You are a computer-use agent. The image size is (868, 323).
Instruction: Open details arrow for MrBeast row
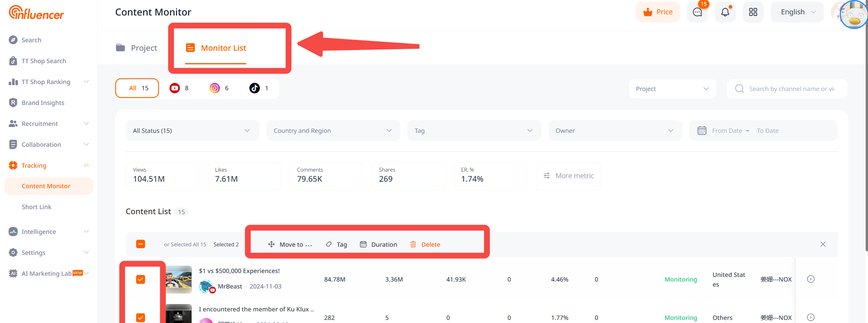click(x=811, y=279)
